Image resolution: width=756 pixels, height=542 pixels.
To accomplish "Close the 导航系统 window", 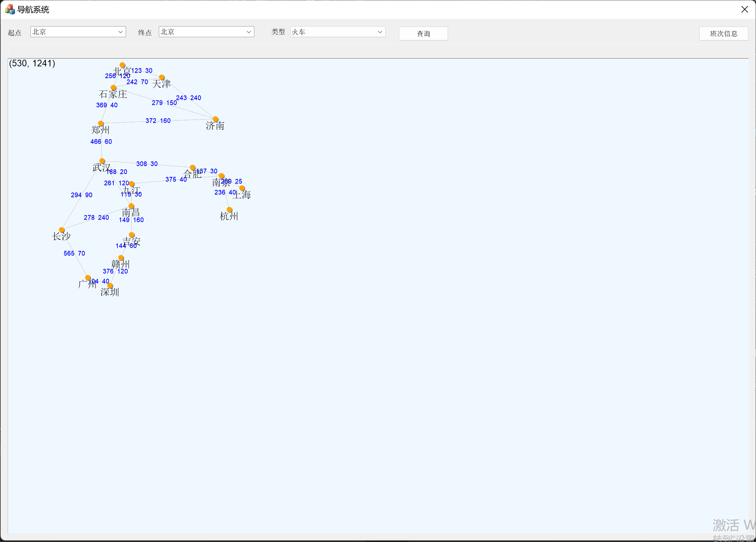I will [744, 9].
